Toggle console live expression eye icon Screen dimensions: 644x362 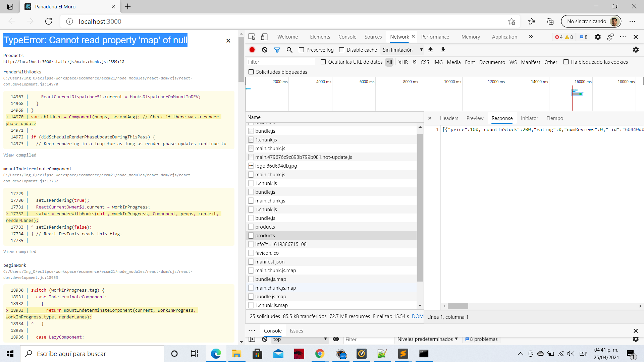[x=336, y=339]
